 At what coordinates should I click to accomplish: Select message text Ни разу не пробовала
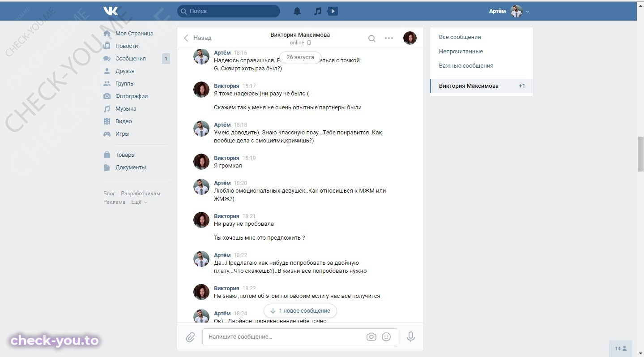(x=244, y=224)
